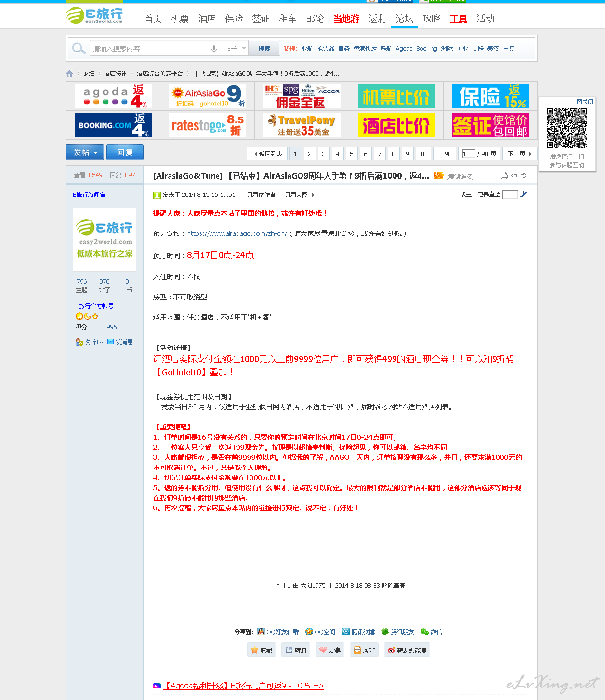Go to page 2 of thread

click(x=310, y=154)
